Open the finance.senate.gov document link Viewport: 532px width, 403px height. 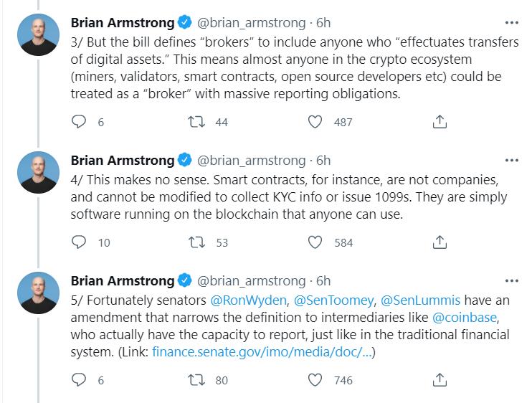pyautogui.click(x=262, y=352)
